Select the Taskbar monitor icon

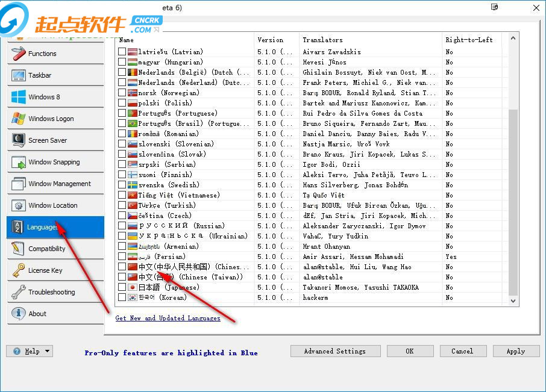(18, 75)
